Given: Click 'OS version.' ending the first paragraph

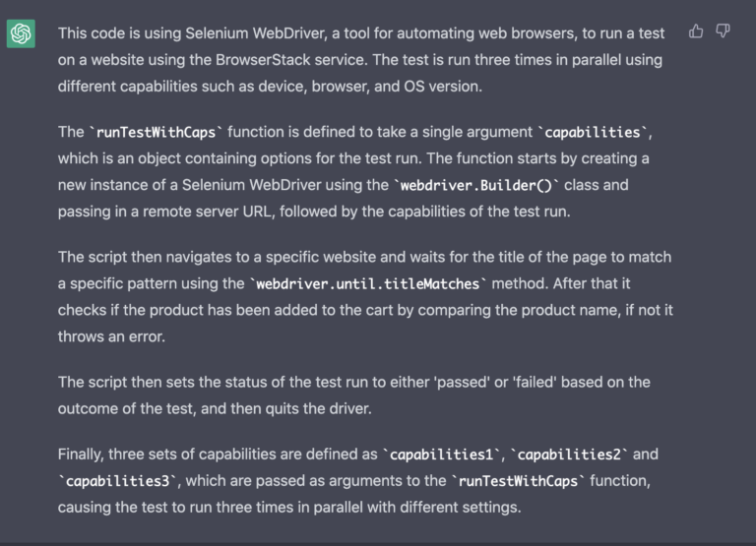Looking at the screenshot, I should pos(443,87).
